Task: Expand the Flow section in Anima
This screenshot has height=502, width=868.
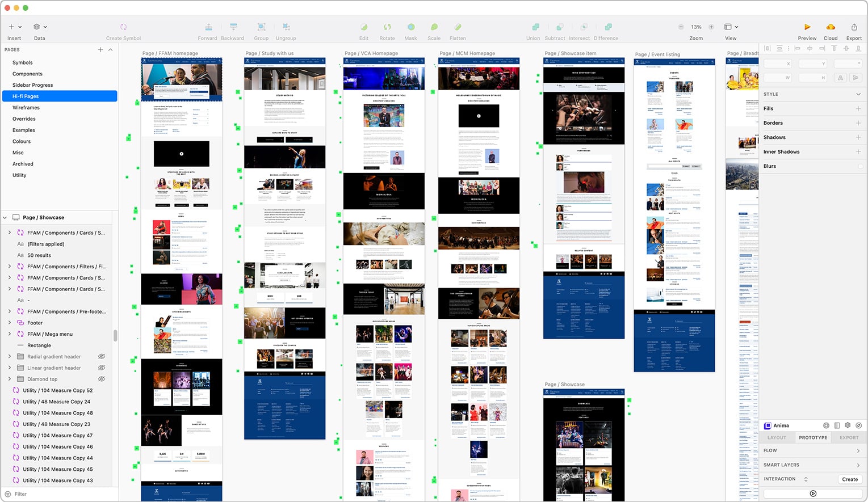Action: 858,451
